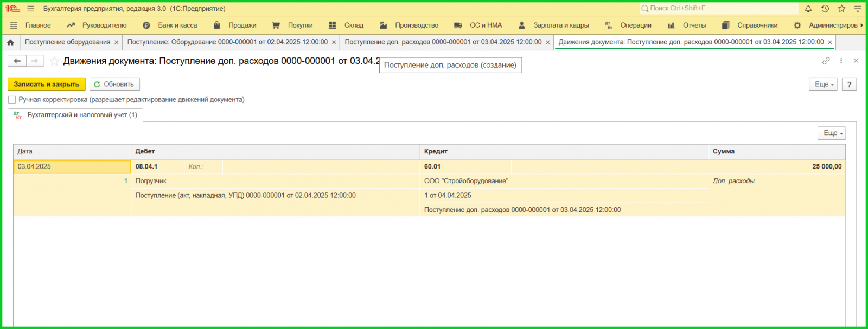Click the Обновить button
Viewport: 868px width, 329px height.
click(114, 85)
